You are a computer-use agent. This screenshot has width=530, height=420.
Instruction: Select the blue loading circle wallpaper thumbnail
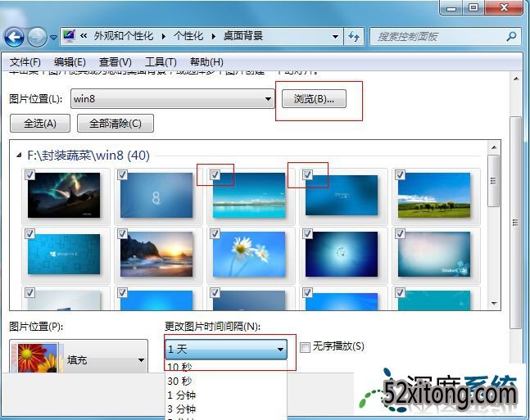[x=342, y=254]
